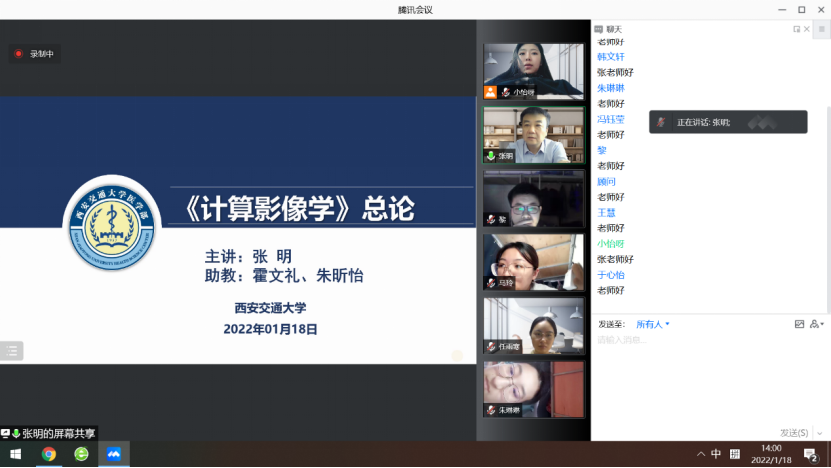
Task: Launch Chrome from the taskbar
Action: [48, 454]
